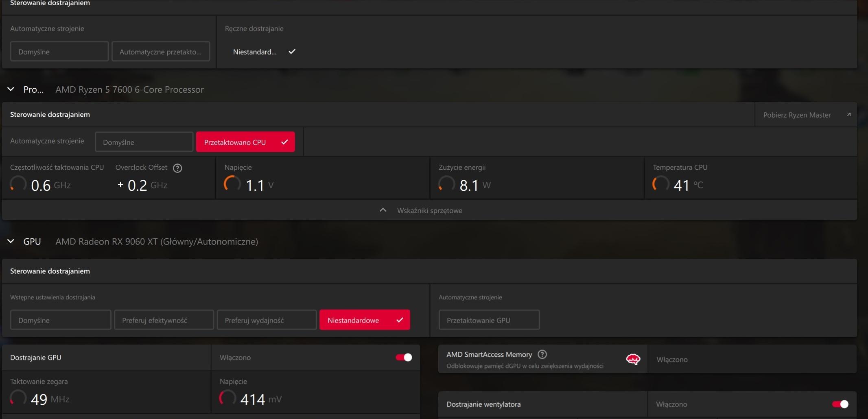The width and height of the screenshot is (868, 419).
Task: Click the AMD Ryzen 5 7600 processor name
Action: 129,89
